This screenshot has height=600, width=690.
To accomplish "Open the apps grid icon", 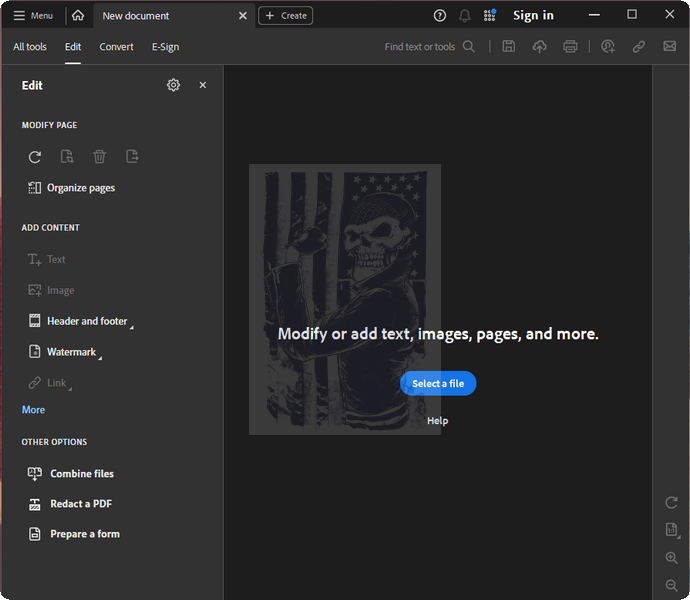I will point(489,16).
